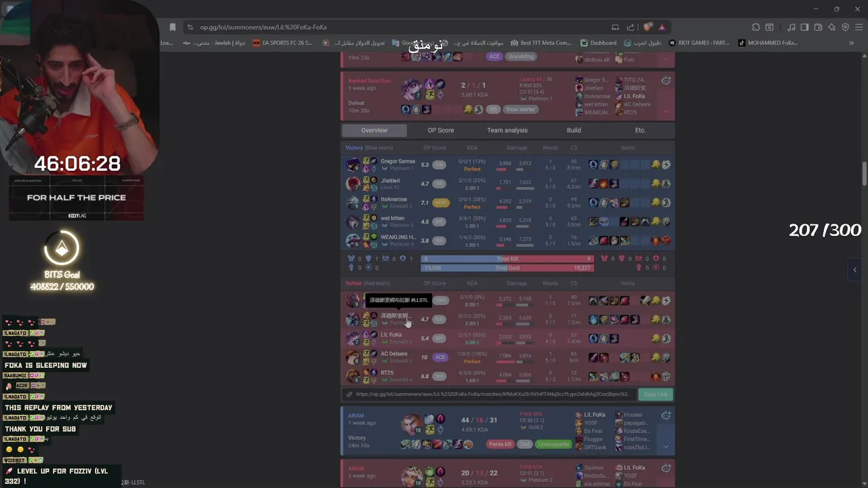Viewport: 868px width, 488px height.
Task: Open Jlieltierl's summoner profile
Action: (x=390, y=180)
